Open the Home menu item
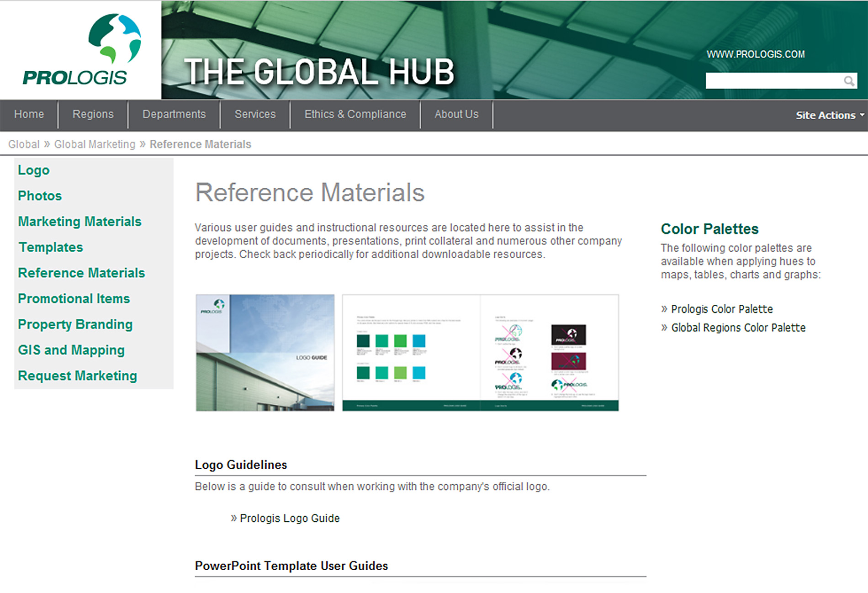Viewport: 868px width, 593px height. [29, 114]
